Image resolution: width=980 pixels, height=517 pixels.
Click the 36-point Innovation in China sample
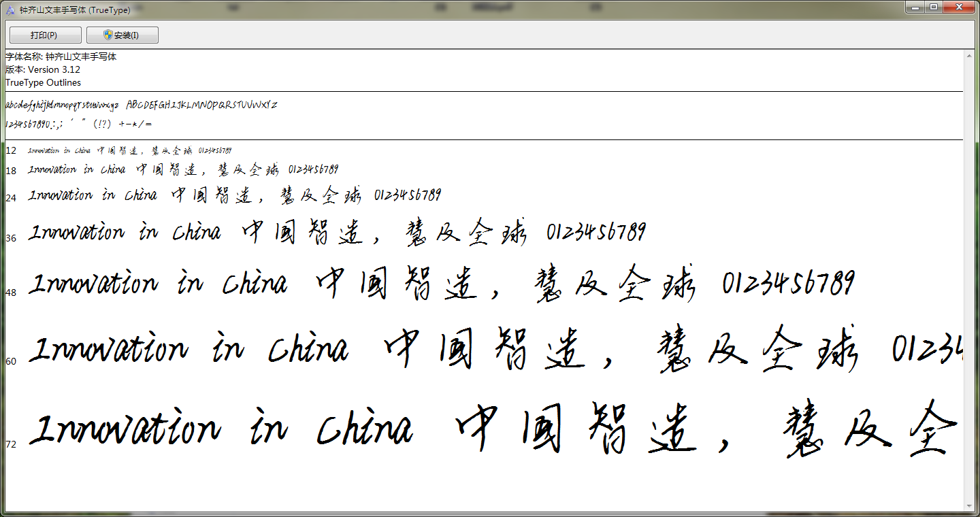click(337, 233)
